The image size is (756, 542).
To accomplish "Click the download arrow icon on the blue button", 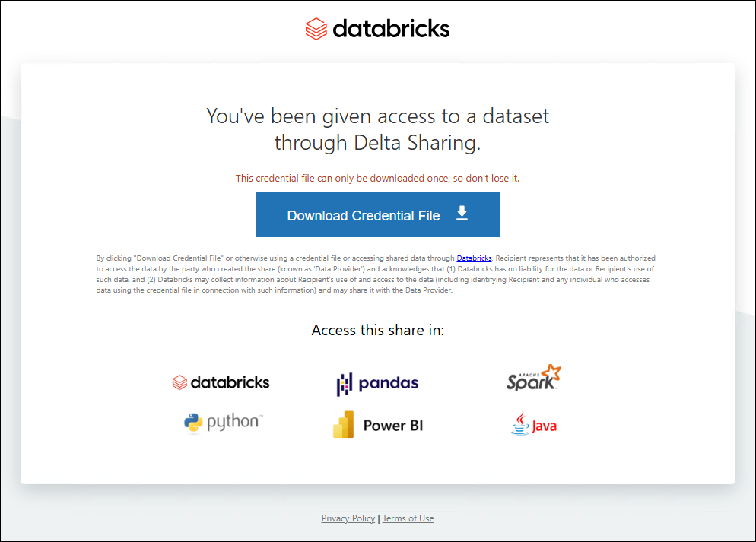I will [462, 214].
